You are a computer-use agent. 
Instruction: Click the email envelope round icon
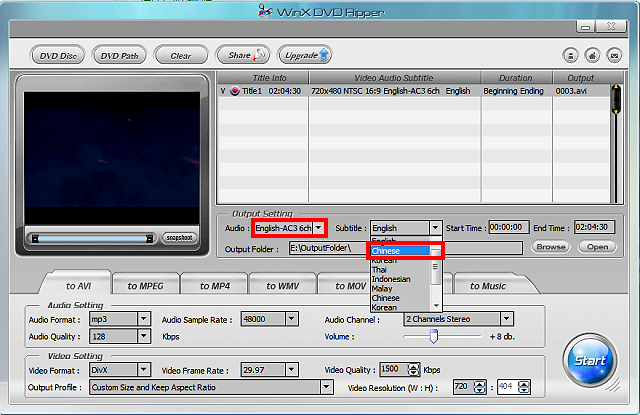pos(614,55)
